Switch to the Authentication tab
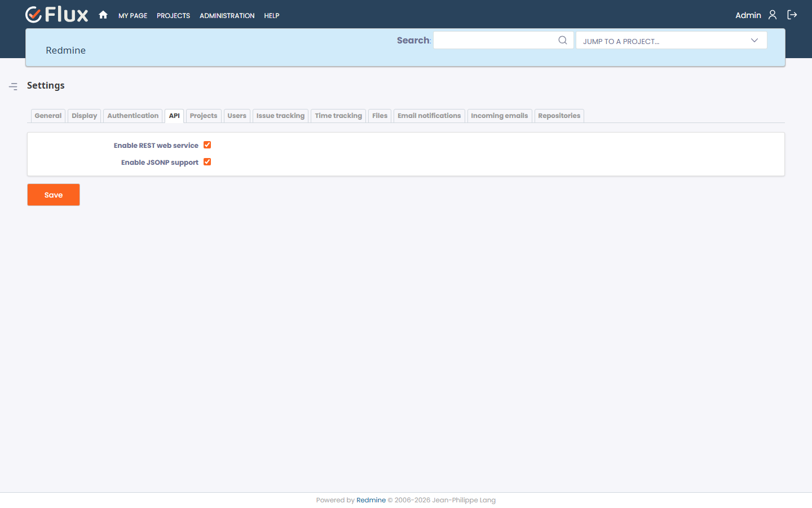 133,116
